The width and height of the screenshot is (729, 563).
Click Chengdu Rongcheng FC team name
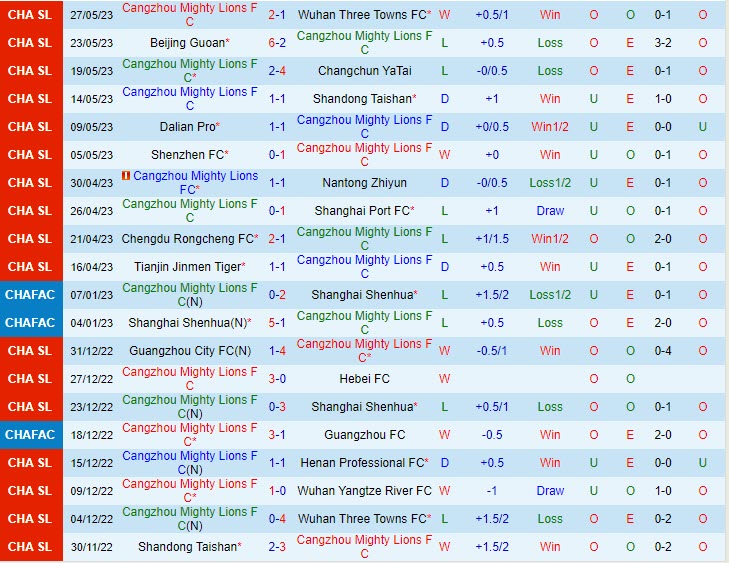pos(187,238)
